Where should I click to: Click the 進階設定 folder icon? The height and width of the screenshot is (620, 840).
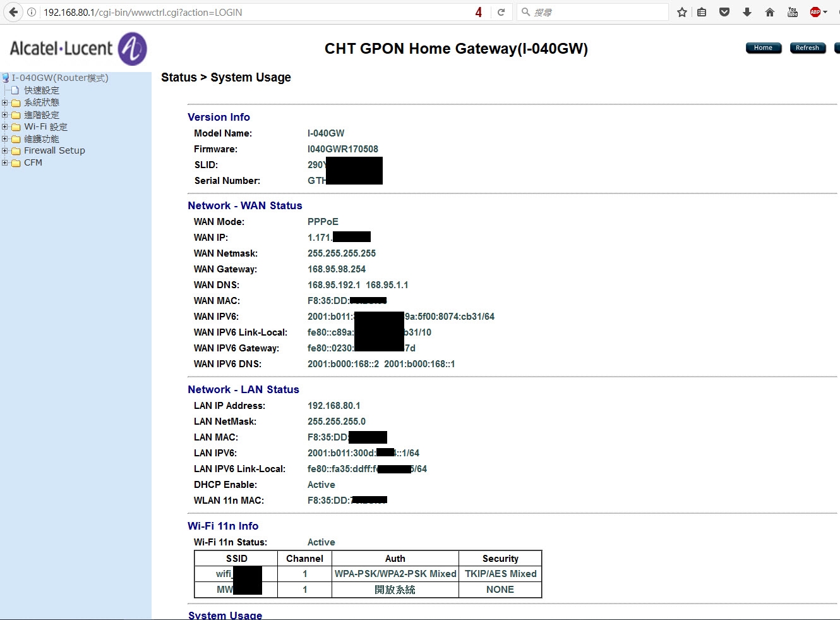tap(16, 115)
